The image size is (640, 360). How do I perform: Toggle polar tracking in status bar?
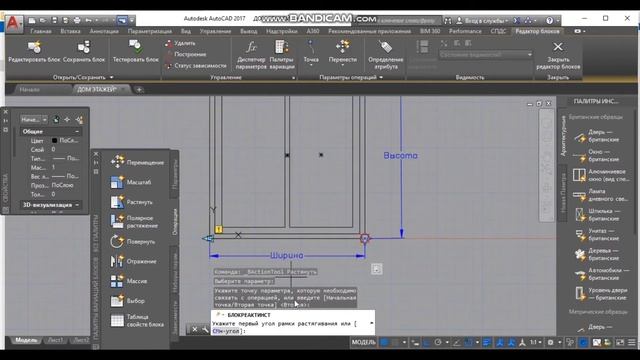coord(438,342)
